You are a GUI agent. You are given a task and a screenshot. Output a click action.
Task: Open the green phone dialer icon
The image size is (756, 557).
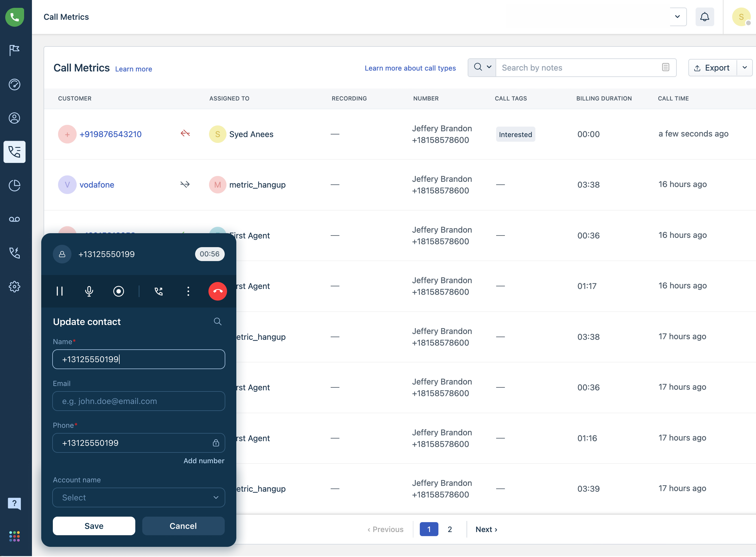[15, 17]
